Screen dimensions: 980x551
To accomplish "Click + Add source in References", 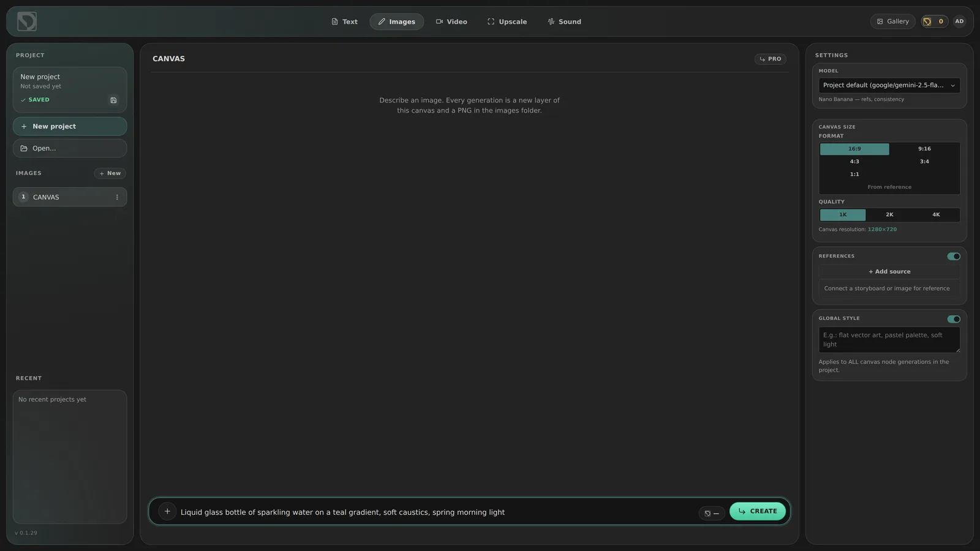I will pos(889,272).
